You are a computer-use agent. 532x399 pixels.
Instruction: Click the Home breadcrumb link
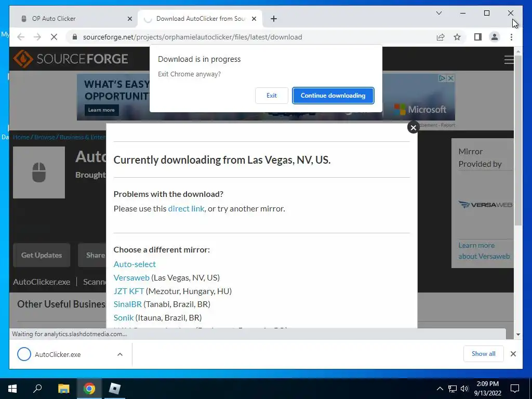pyautogui.click(x=21, y=137)
